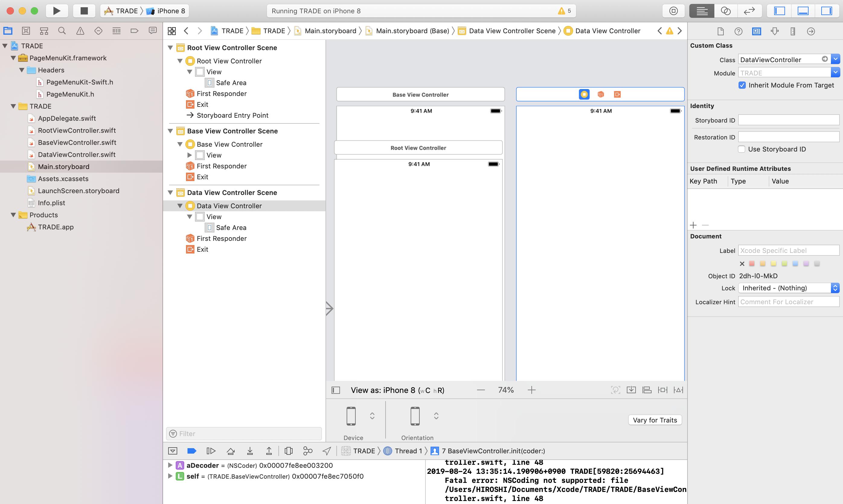Open the Test navigator diamond icon
This screenshot has height=504, width=843.
pyautogui.click(x=98, y=31)
